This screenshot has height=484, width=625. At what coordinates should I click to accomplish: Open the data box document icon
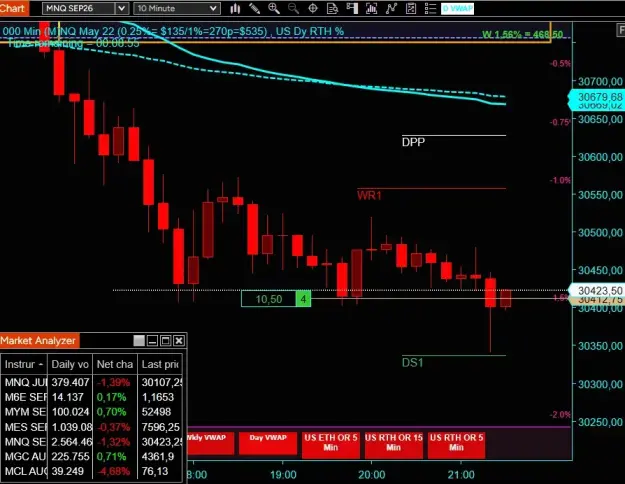pyautogui.click(x=332, y=8)
